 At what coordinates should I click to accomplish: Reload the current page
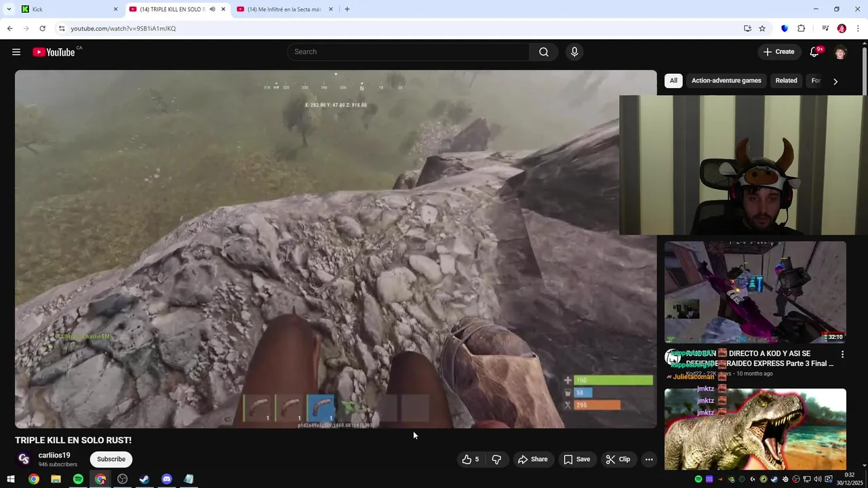point(42,28)
